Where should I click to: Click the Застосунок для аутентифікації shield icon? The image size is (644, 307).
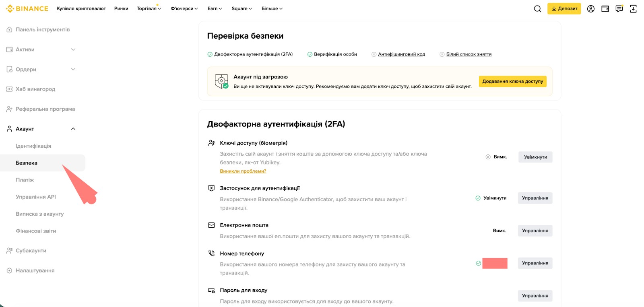(x=211, y=188)
